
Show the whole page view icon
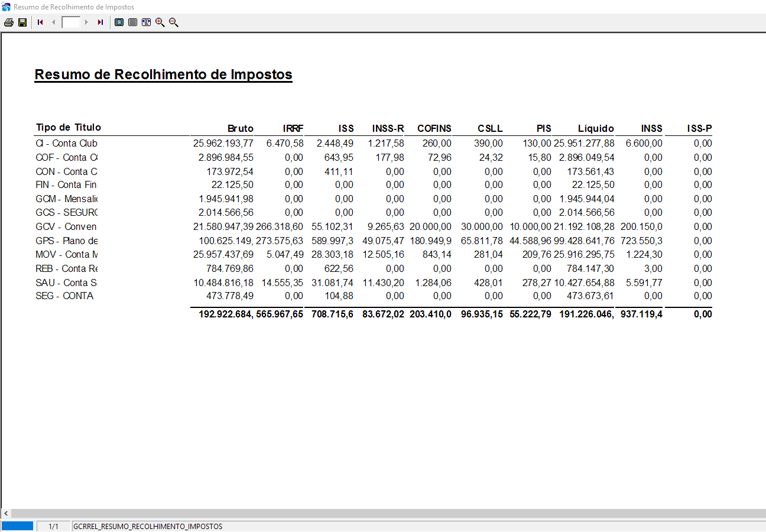click(x=119, y=22)
